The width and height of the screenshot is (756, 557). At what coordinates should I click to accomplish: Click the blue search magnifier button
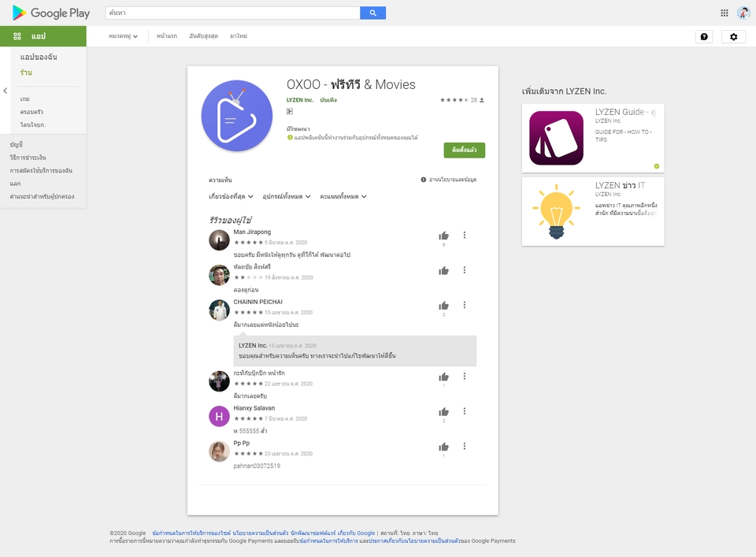click(372, 13)
